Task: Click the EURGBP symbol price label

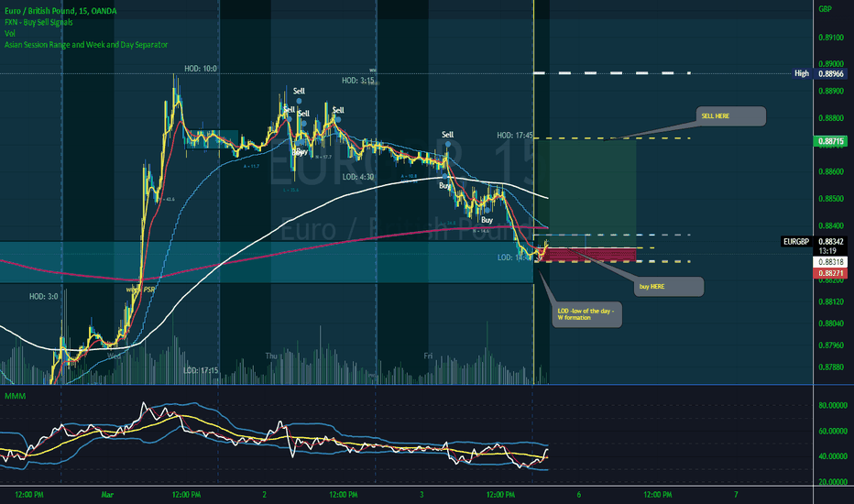Action: tap(797, 241)
